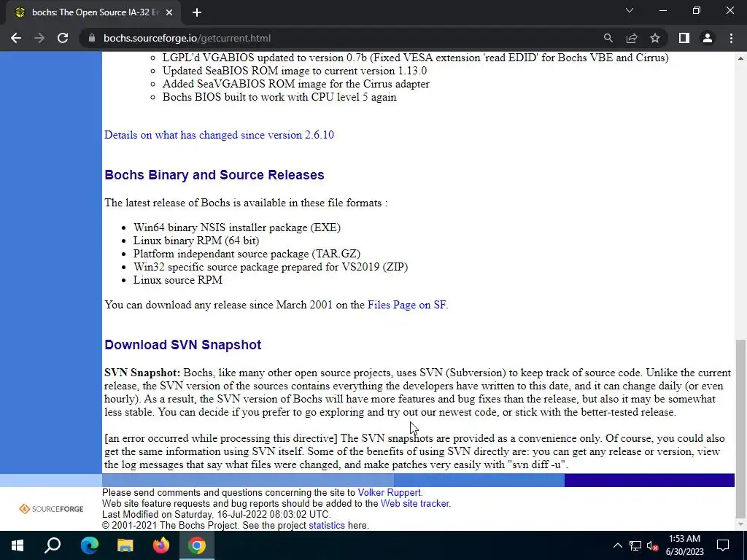Screen dimensions: 747x560
Task: Launch Firefox from taskbar
Action: pos(161,545)
